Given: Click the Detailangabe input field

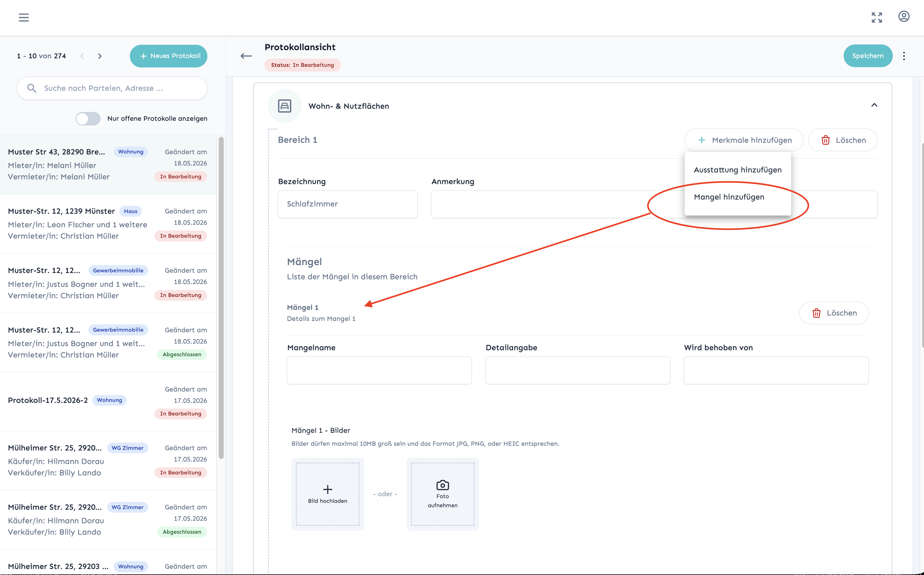Looking at the screenshot, I should click(577, 370).
